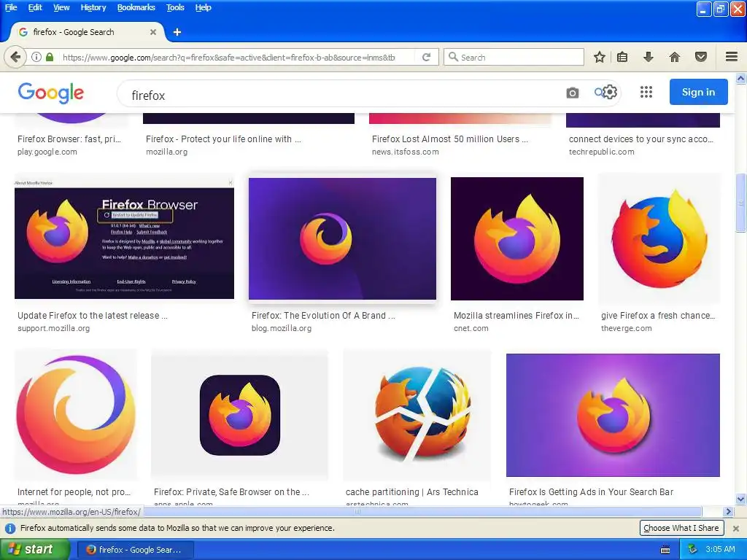
Task: Click the techrepublic.com source text
Action: pos(602,152)
